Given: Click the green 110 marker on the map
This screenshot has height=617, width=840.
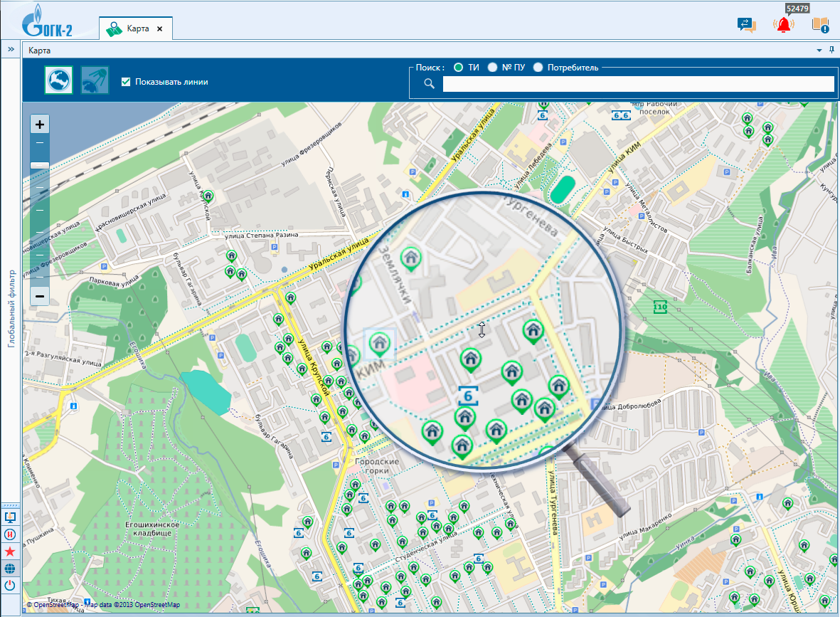Looking at the screenshot, I should [x=660, y=307].
